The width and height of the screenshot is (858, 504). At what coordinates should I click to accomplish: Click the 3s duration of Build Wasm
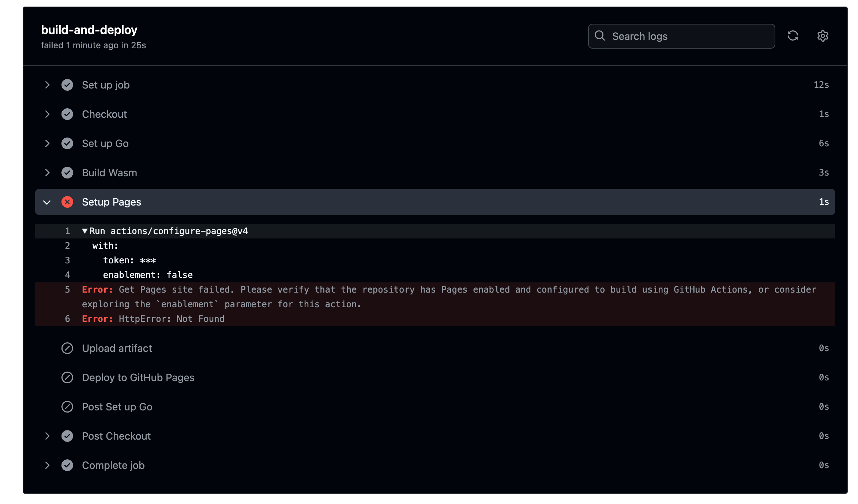click(824, 173)
